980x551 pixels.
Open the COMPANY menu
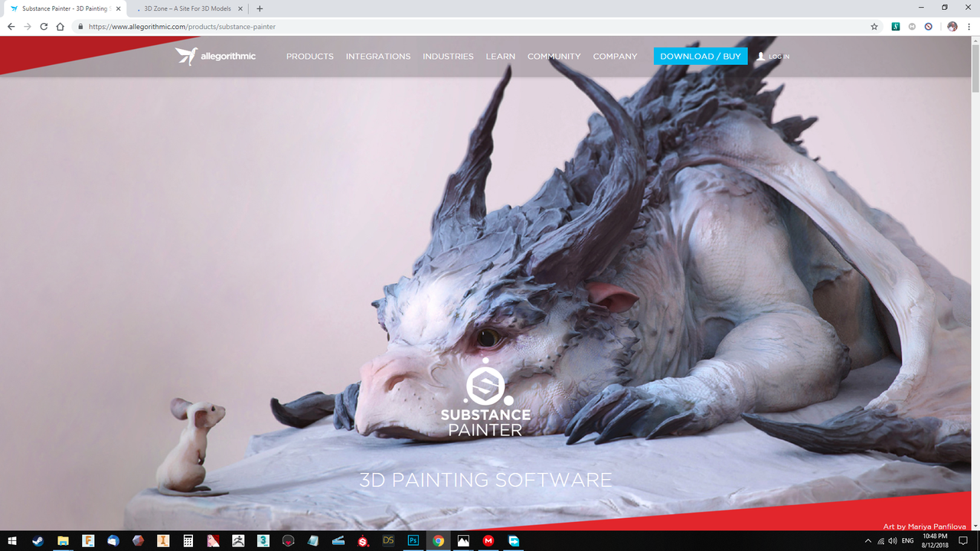[x=615, y=57]
